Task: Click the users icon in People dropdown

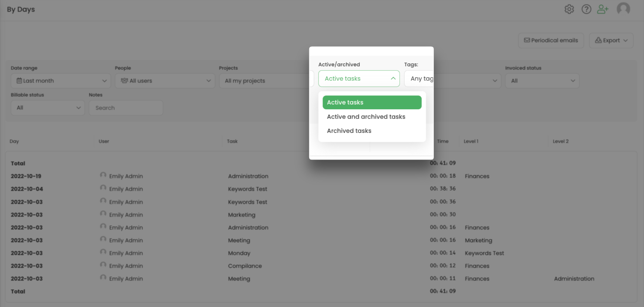Action: pyautogui.click(x=124, y=81)
